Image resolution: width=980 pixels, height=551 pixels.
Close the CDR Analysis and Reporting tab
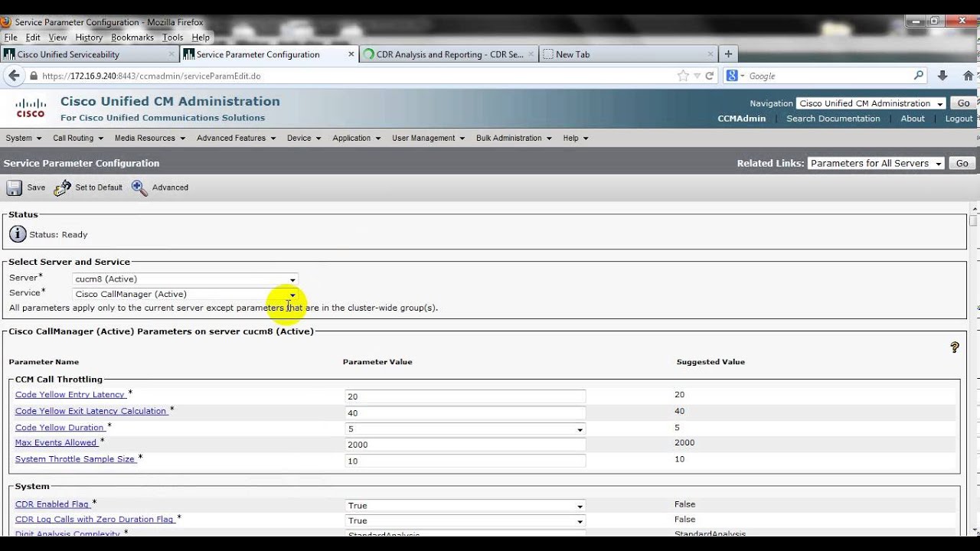pyautogui.click(x=531, y=54)
